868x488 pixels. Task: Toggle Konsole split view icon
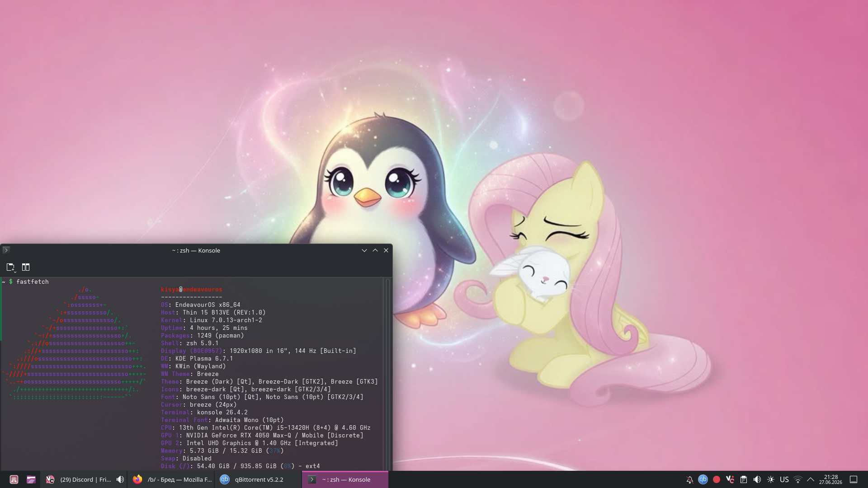(x=26, y=267)
